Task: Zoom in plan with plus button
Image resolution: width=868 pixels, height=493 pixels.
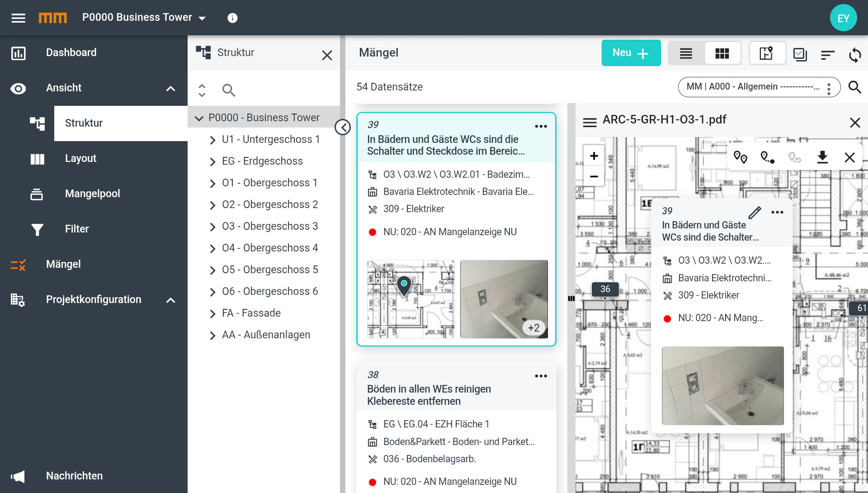Action: click(x=594, y=156)
